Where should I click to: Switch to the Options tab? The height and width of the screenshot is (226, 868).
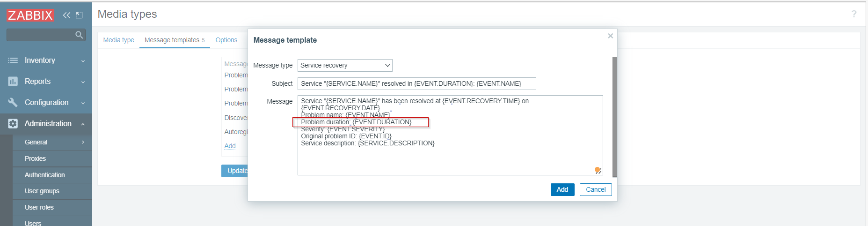click(226, 40)
